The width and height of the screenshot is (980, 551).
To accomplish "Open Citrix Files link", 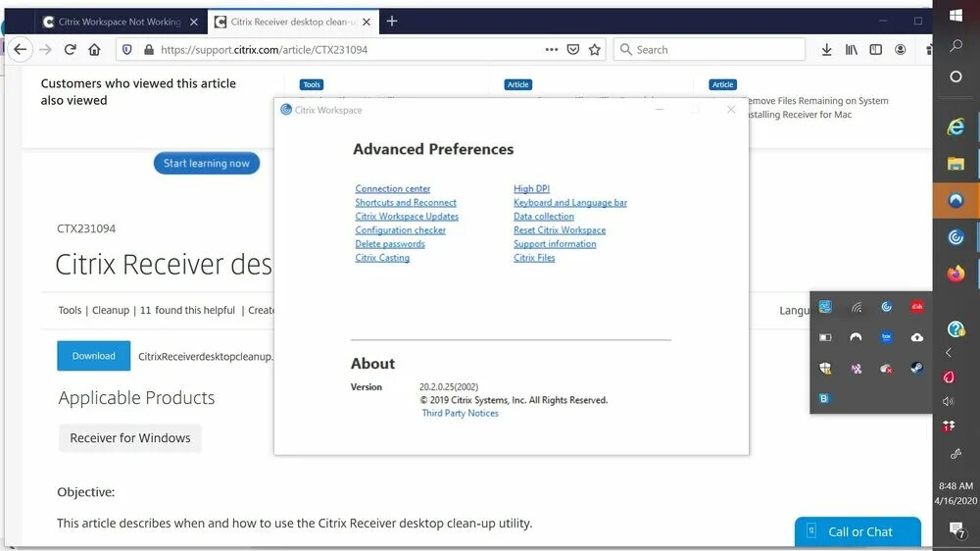I will coord(534,257).
